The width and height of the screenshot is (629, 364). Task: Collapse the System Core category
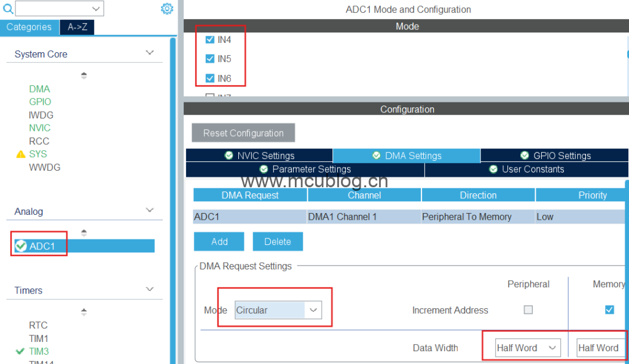coord(149,53)
